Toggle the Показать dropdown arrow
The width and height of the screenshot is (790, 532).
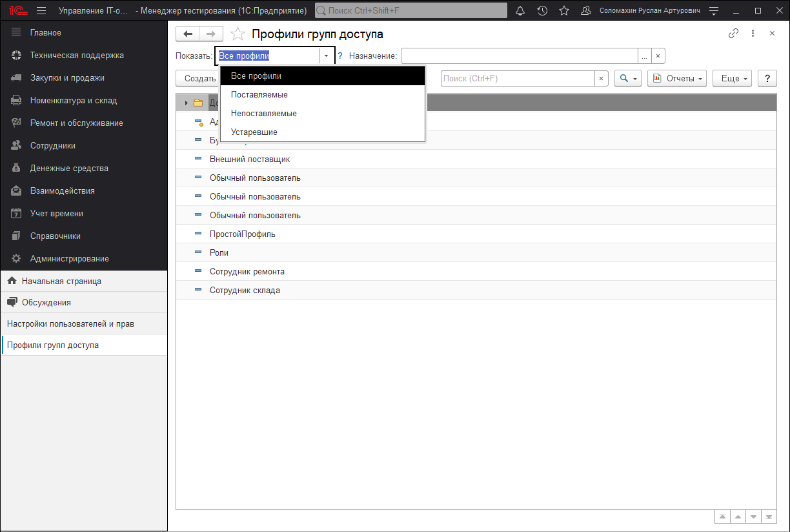click(327, 56)
